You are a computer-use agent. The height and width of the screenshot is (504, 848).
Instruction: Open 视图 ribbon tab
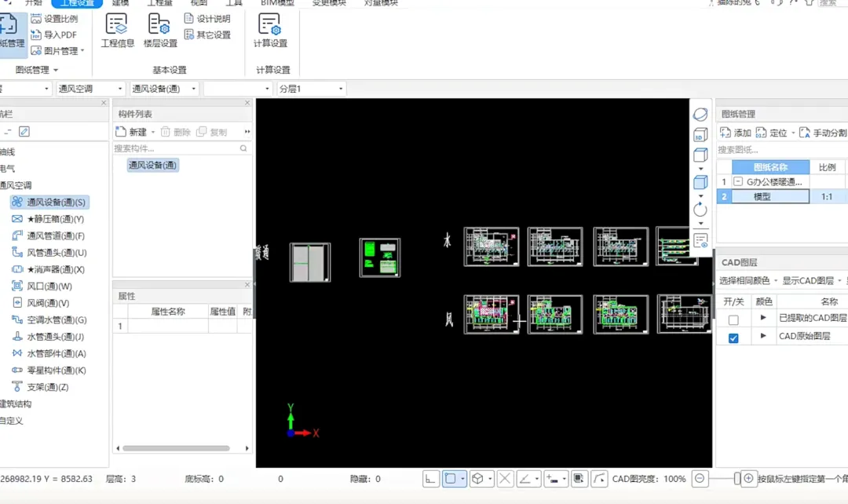(x=199, y=2)
